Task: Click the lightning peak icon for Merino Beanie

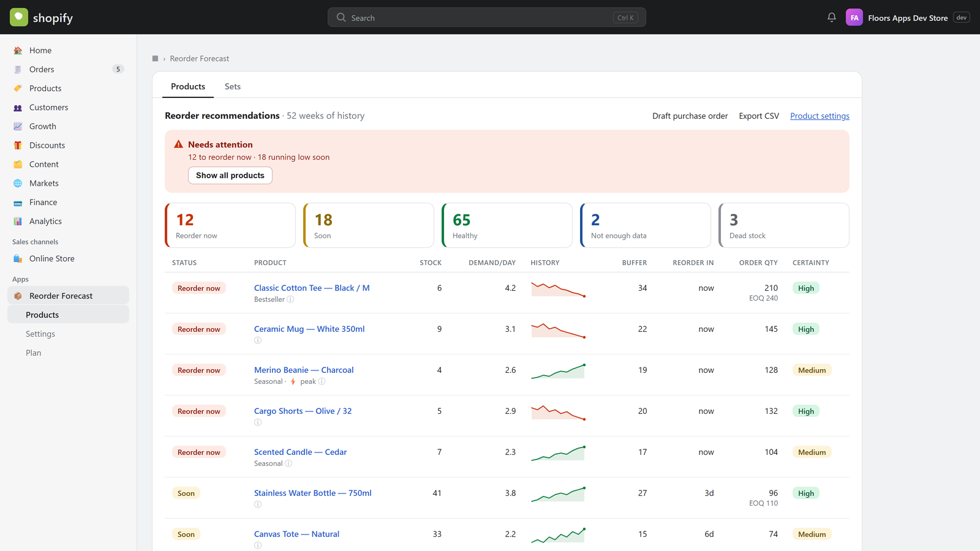Action: tap(293, 381)
